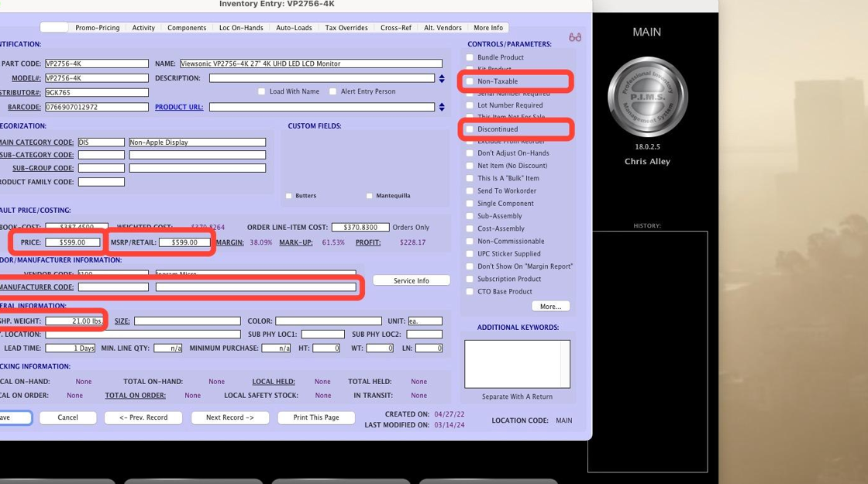The image size is (868, 484).
Task: Switch to the Promo-Pricing tab
Action: pyautogui.click(x=98, y=28)
